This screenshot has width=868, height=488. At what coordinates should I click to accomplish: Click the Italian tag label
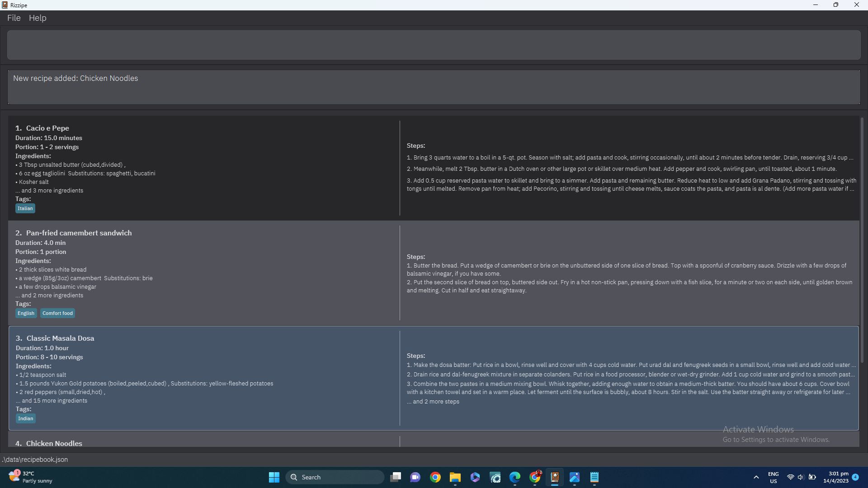pyautogui.click(x=25, y=208)
